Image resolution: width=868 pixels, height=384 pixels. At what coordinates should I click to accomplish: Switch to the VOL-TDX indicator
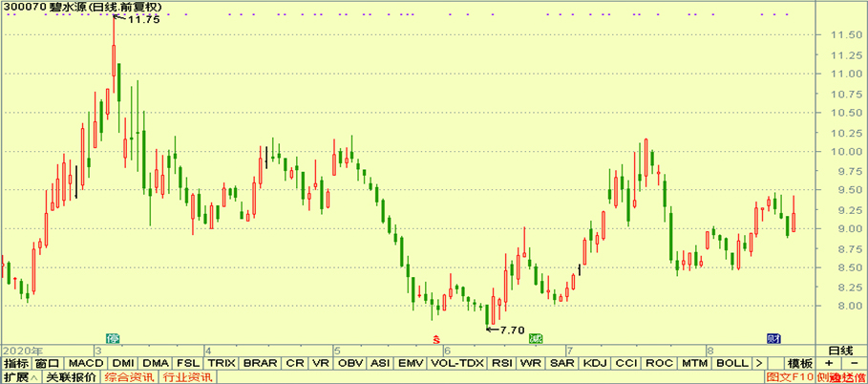click(457, 364)
